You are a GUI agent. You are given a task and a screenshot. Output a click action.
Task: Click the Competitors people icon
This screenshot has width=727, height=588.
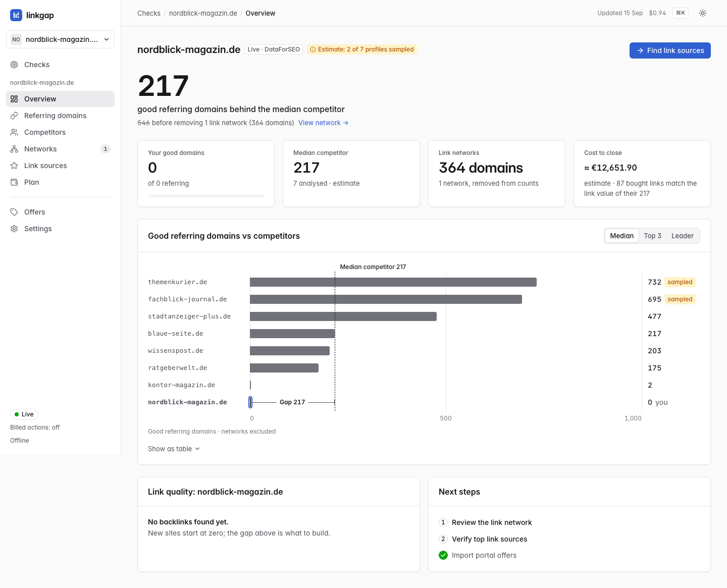(x=14, y=132)
